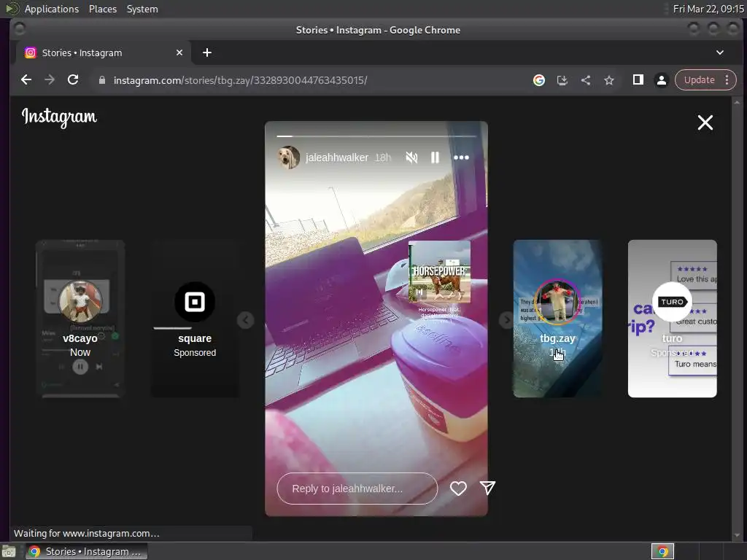
Task: Share story with paper plane icon
Action: coord(487,488)
